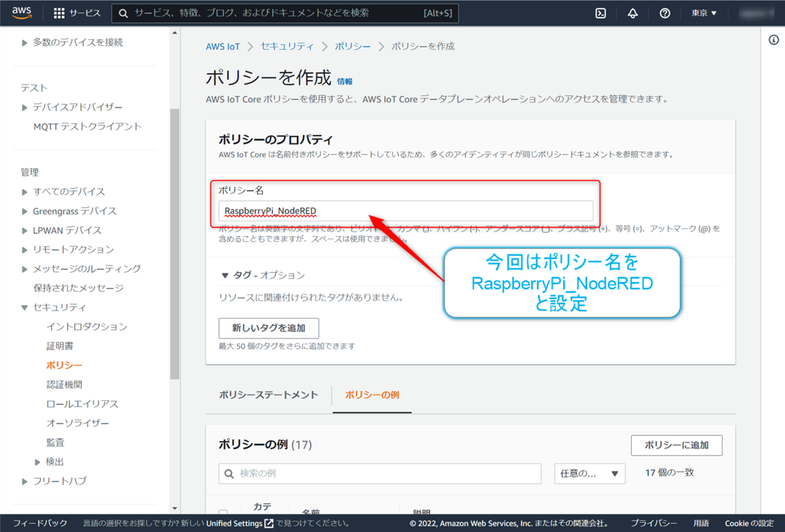Expand メッセージのルーティング section
This screenshot has height=532, width=785.
tap(81, 269)
